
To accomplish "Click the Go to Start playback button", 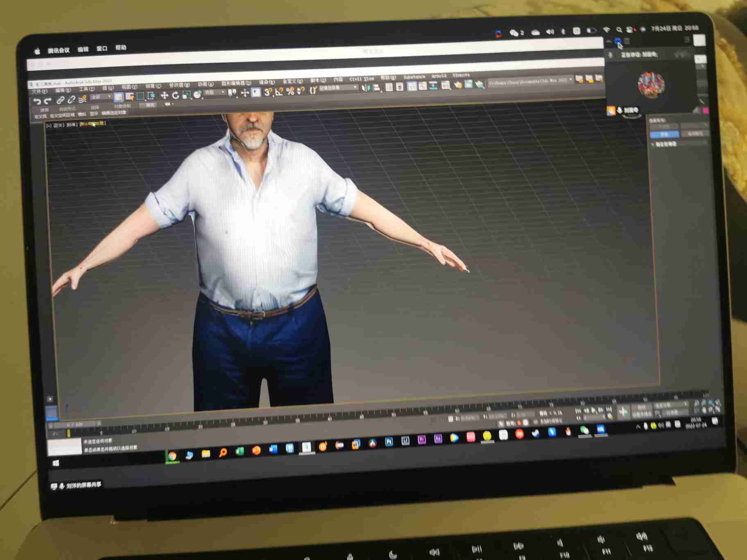I will coord(578,411).
